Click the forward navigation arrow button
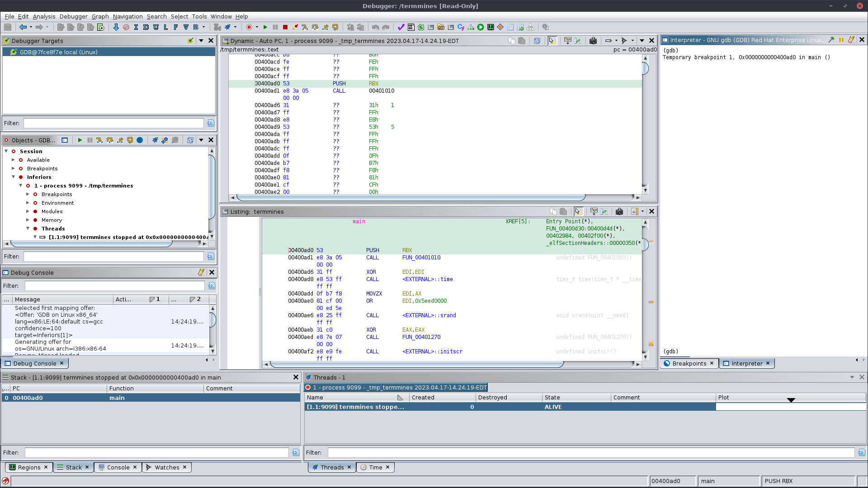 [40, 27]
